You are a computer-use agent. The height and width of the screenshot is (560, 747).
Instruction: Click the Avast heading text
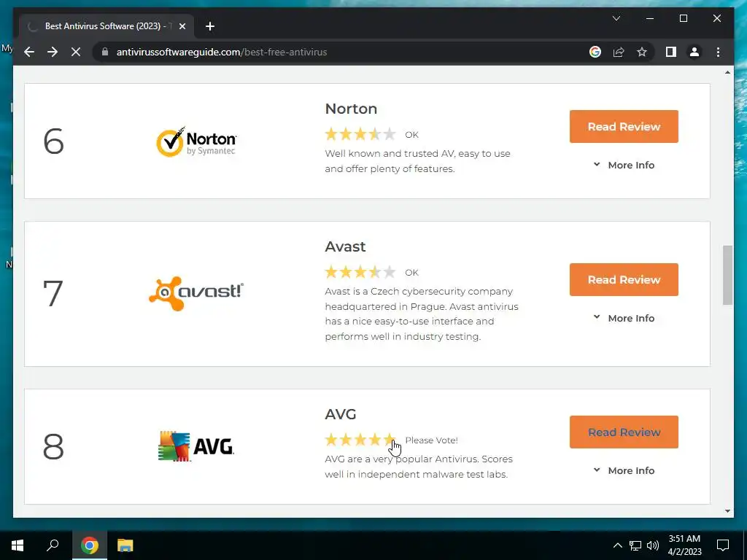[x=345, y=246]
